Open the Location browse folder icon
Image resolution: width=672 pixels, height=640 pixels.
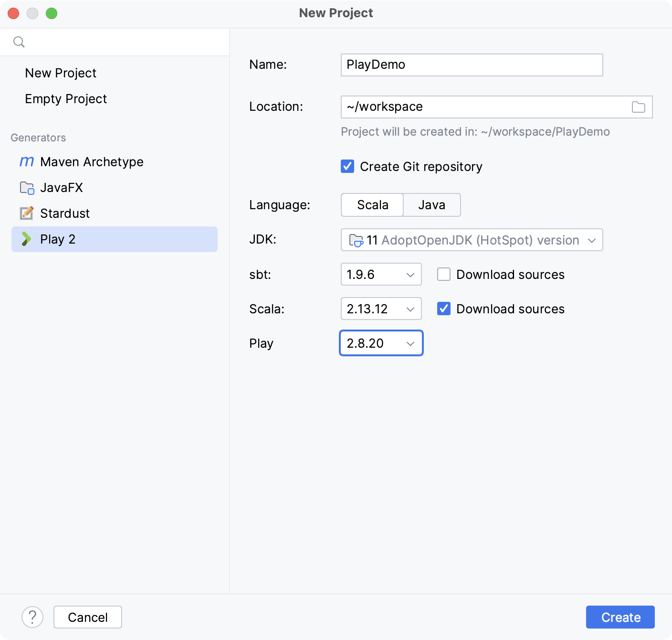(x=638, y=107)
